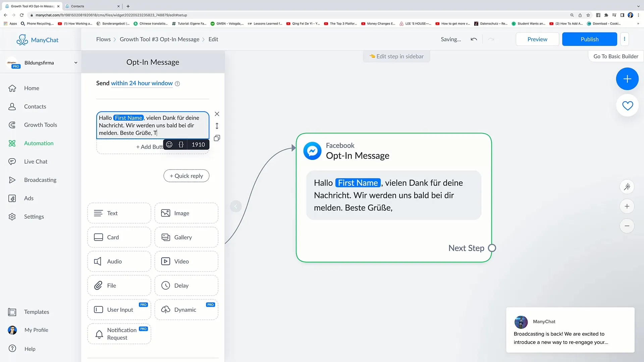Click the character count 1910 indicator
Viewport: 644px width, 362px height.
(x=198, y=144)
